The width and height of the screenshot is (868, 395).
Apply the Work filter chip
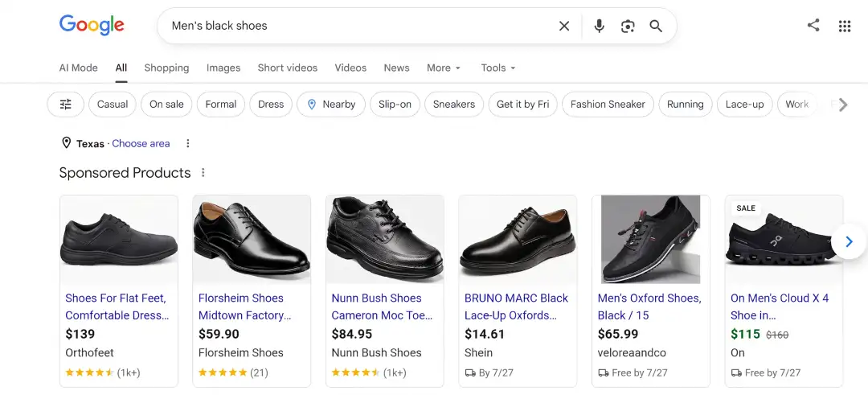[796, 104]
